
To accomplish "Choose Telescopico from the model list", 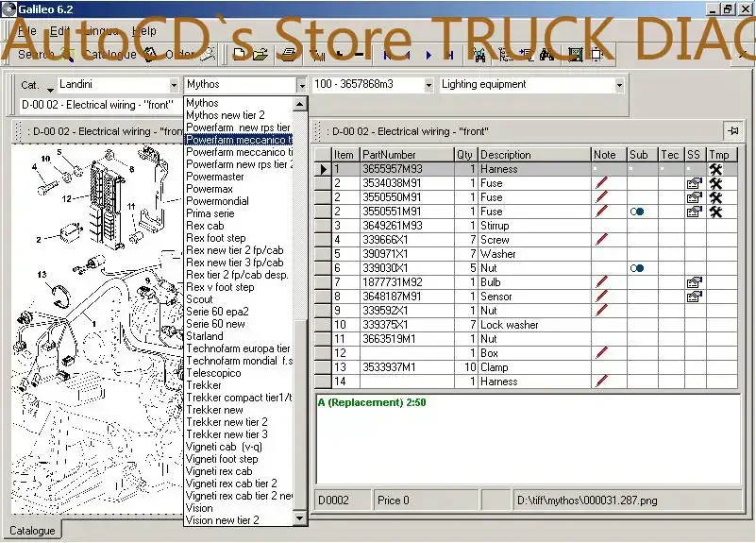I will pyautogui.click(x=213, y=373).
